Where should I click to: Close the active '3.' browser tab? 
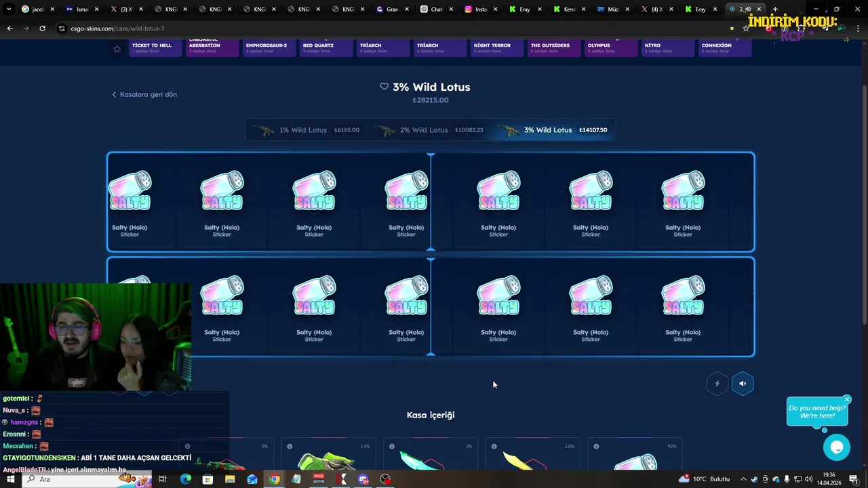pos(759,9)
